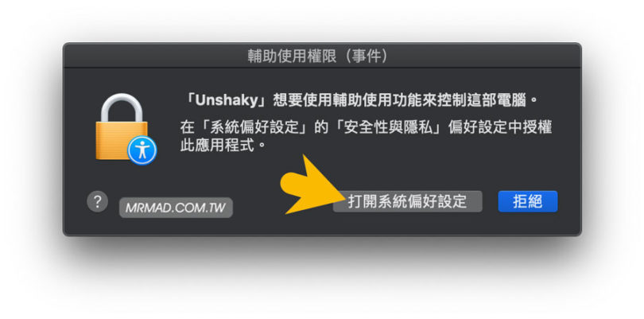
Task: Click the MRMAD.COM.TW watermark label
Action: click(176, 208)
